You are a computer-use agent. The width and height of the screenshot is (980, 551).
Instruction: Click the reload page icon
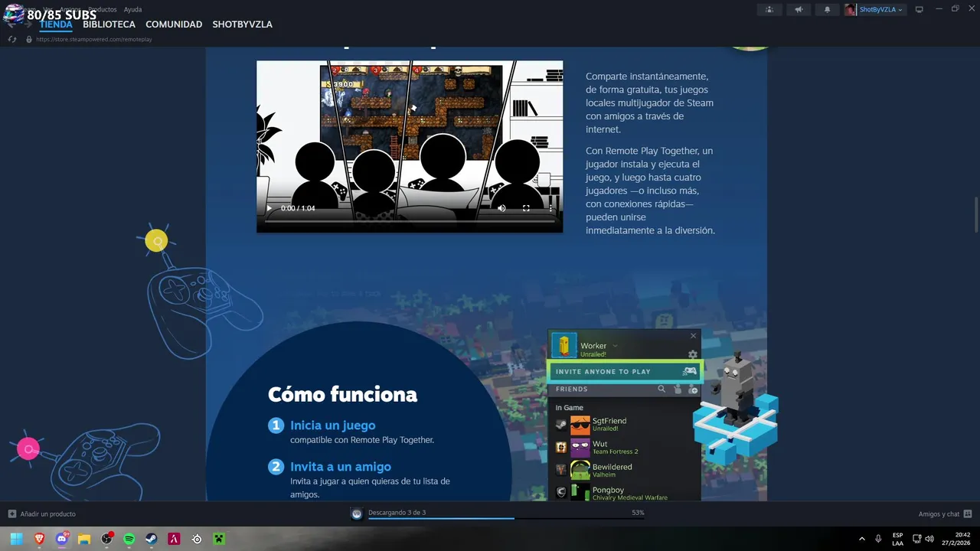pos(12,39)
